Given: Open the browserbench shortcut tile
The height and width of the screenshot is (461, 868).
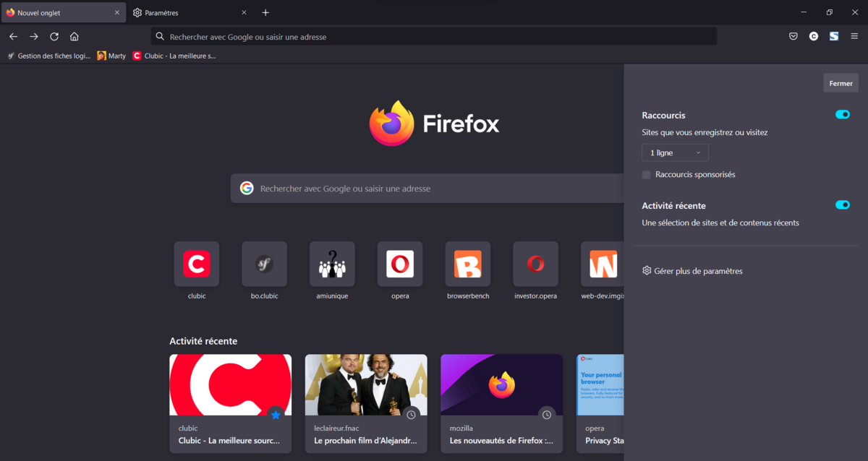Looking at the screenshot, I should [x=468, y=264].
